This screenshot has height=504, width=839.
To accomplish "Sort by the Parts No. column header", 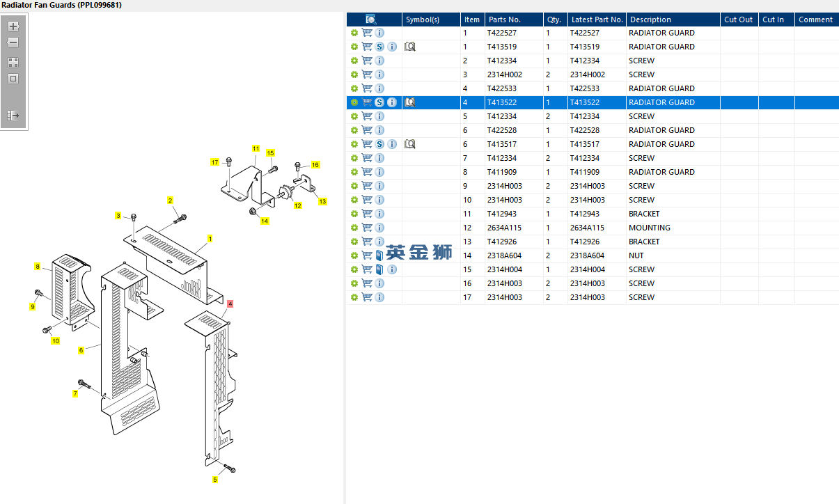I will (513, 19).
